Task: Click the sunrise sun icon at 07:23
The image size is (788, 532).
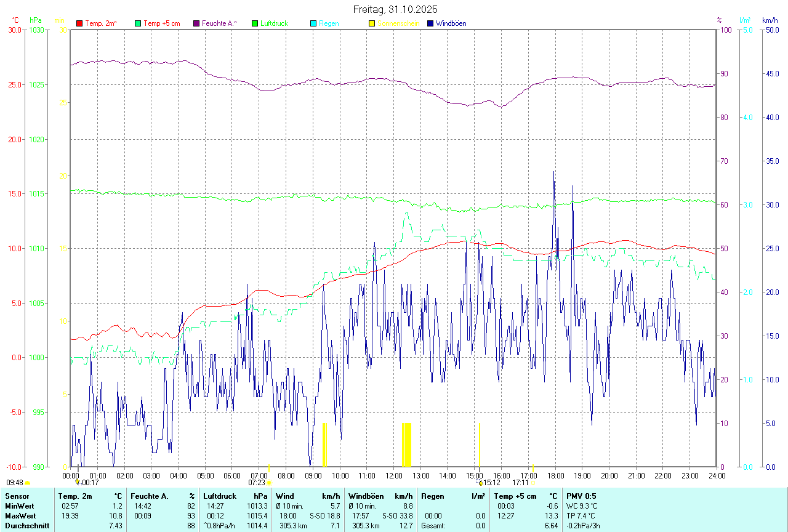Action: pyautogui.click(x=269, y=483)
